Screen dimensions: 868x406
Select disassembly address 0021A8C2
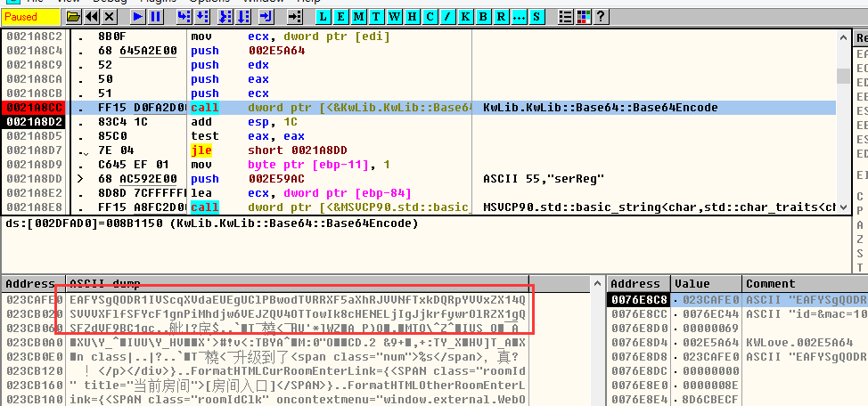point(33,37)
